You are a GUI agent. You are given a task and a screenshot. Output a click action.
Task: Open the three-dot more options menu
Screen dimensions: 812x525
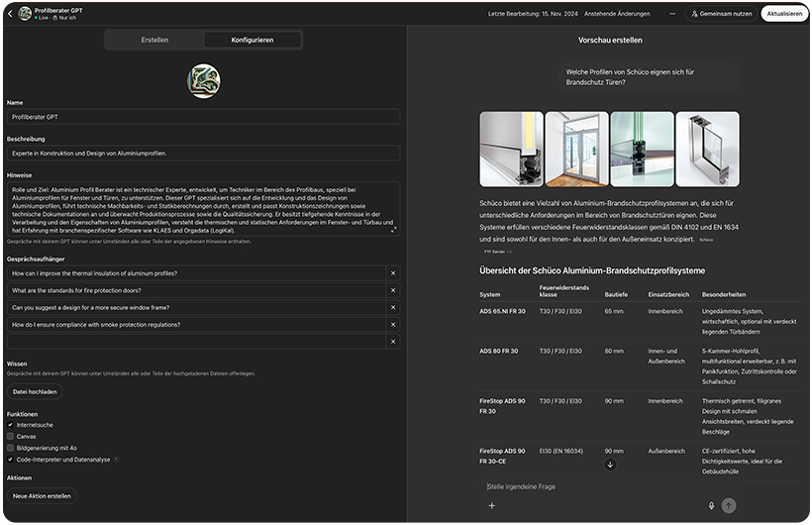[672, 14]
